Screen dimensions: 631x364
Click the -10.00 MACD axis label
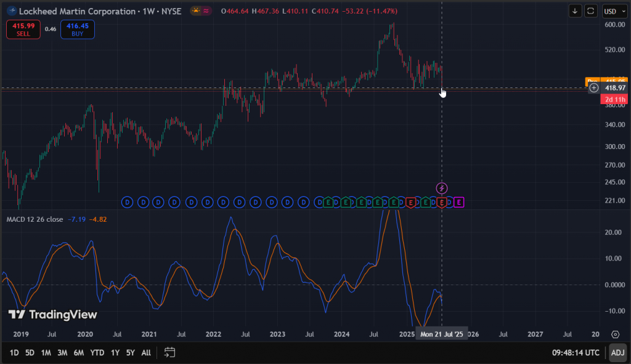coord(615,311)
